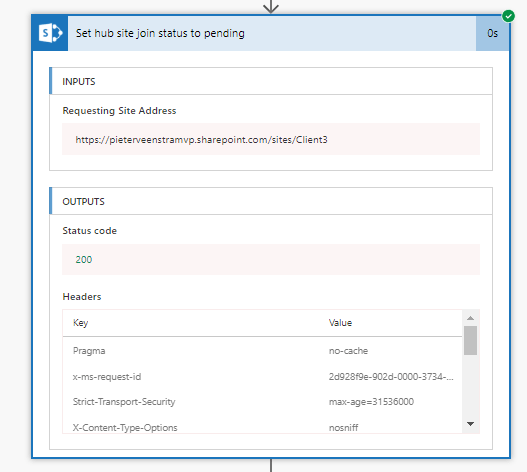Click the headers table scroll-up arrow

click(471, 318)
